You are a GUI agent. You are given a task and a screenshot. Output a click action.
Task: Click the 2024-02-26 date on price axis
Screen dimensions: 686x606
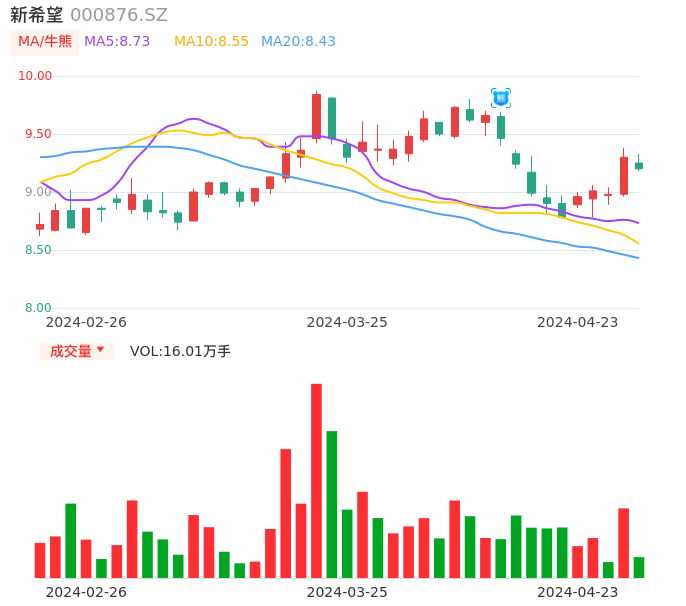(86, 322)
